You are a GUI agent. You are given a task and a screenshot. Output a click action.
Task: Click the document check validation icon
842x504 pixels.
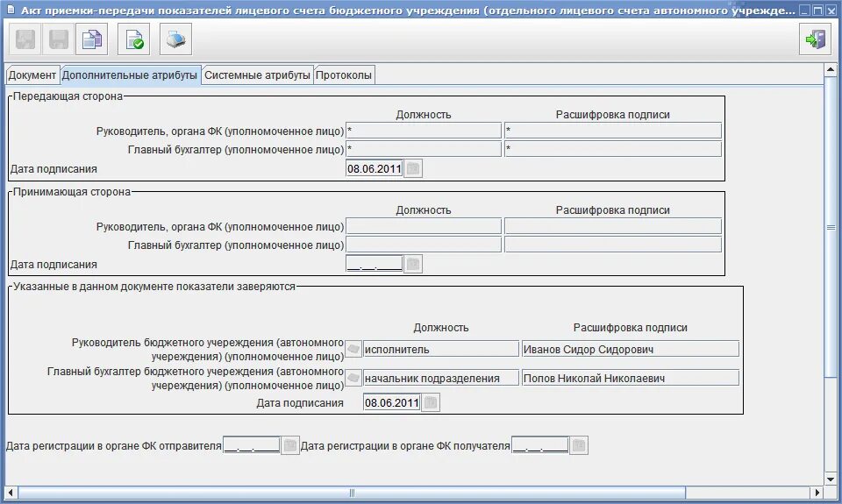(x=133, y=39)
